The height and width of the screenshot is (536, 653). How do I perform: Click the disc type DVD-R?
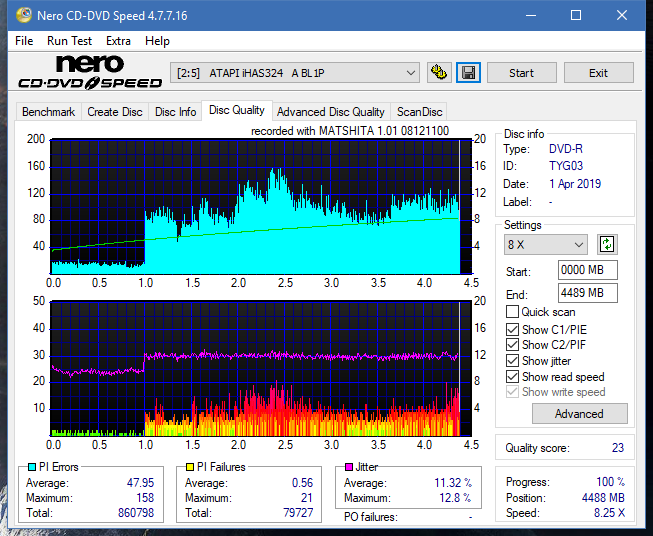point(566,149)
